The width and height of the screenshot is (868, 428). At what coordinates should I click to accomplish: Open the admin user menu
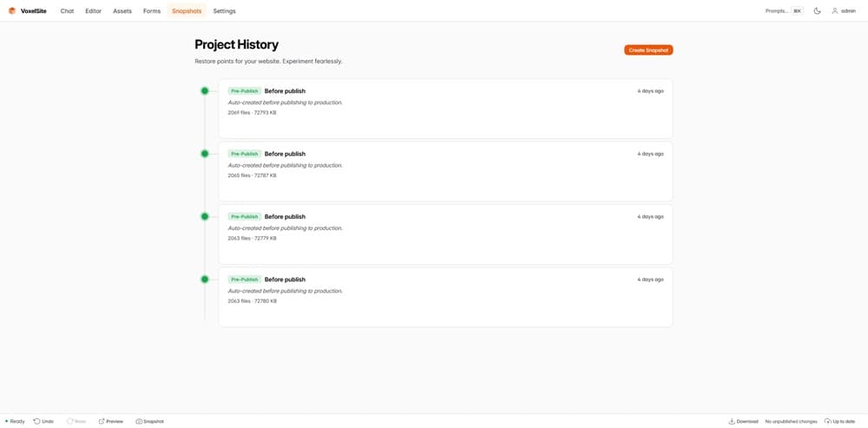tap(843, 11)
